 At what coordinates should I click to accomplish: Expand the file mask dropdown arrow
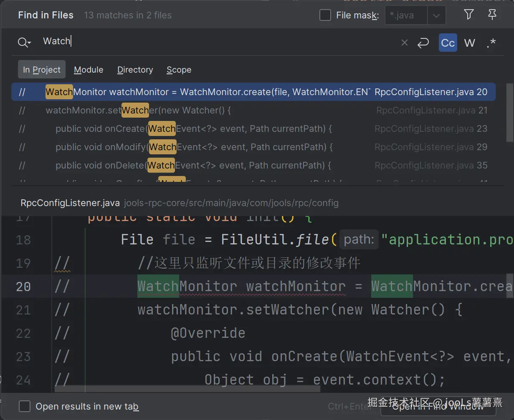(x=436, y=16)
